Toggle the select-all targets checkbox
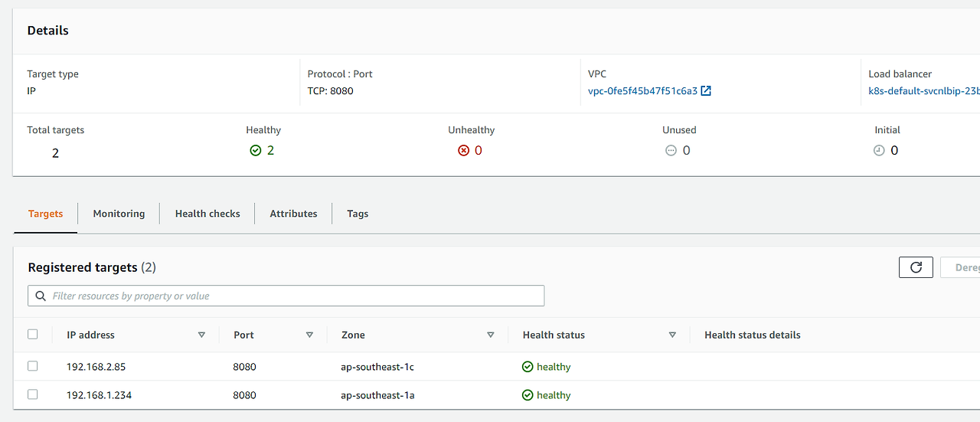The image size is (980, 422). click(32, 334)
